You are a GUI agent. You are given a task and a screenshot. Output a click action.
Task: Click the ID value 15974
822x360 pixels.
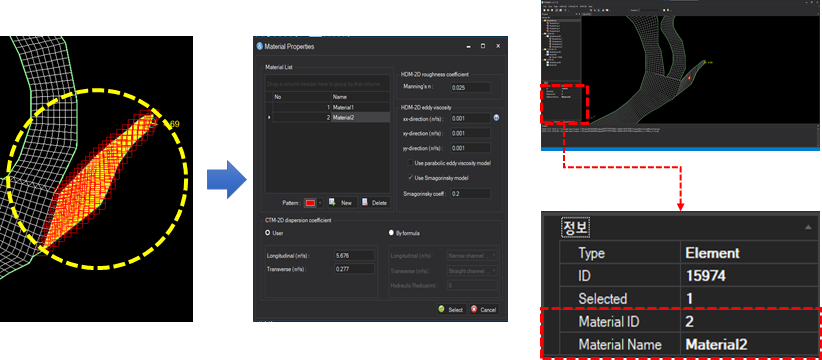tap(706, 276)
